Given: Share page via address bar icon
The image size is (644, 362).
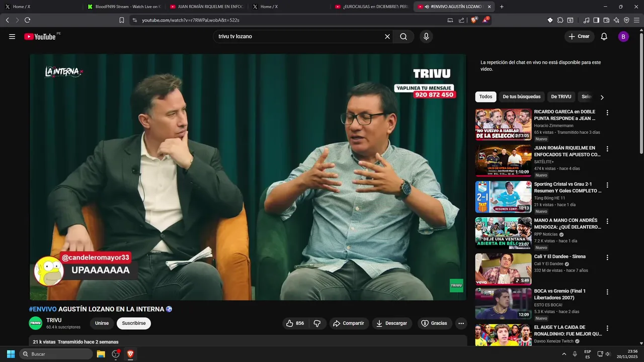Looking at the screenshot, I should coord(462,20).
